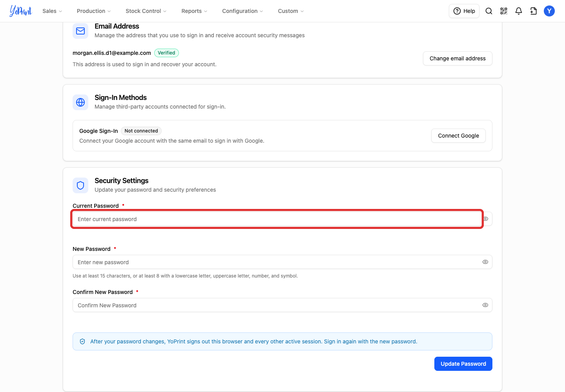Click Change email address button
This screenshot has height=392, width=565.
click(x=457, y=58)
